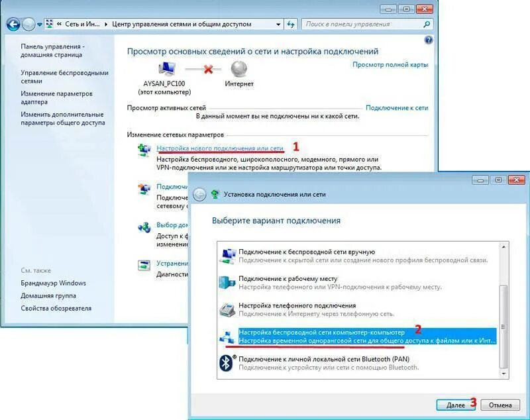Click the Поиск в панели управления field
Viewport: 530px width, 420px height.
(x=363, y=25)
